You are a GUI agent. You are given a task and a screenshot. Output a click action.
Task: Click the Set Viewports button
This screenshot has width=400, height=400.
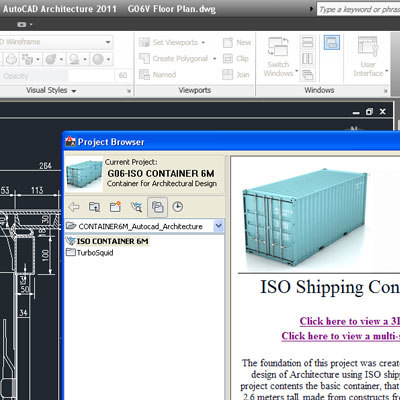(168, 42)
